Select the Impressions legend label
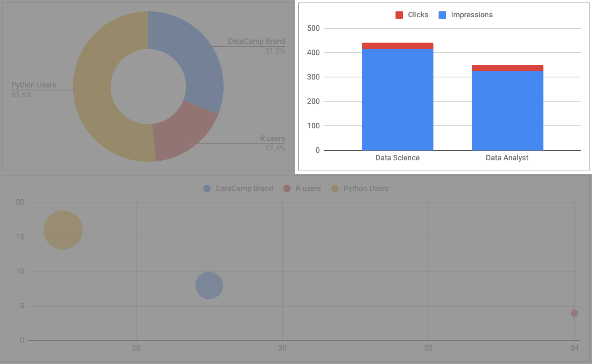This screenshot has width=592, height=364. 471,15
